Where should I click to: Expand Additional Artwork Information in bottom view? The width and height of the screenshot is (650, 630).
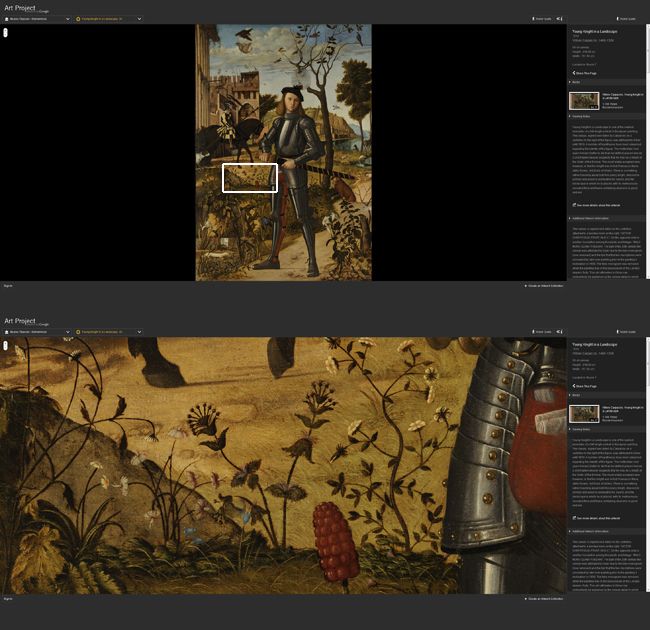coord(605,531)
